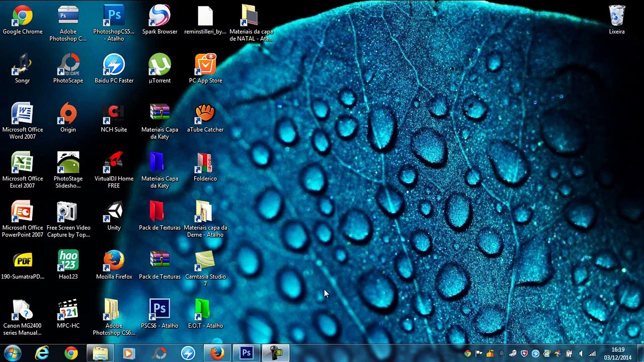Viewport: 644px width, 362px height.
Task: Open the power plug battery tray icon
Action: 569,353
